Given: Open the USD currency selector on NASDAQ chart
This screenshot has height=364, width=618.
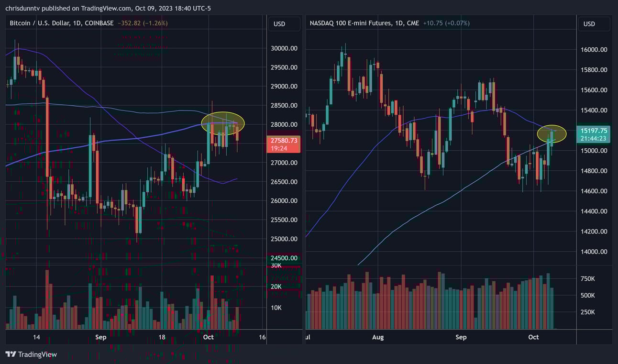Looking at the screenshot, I should [594, 24].
